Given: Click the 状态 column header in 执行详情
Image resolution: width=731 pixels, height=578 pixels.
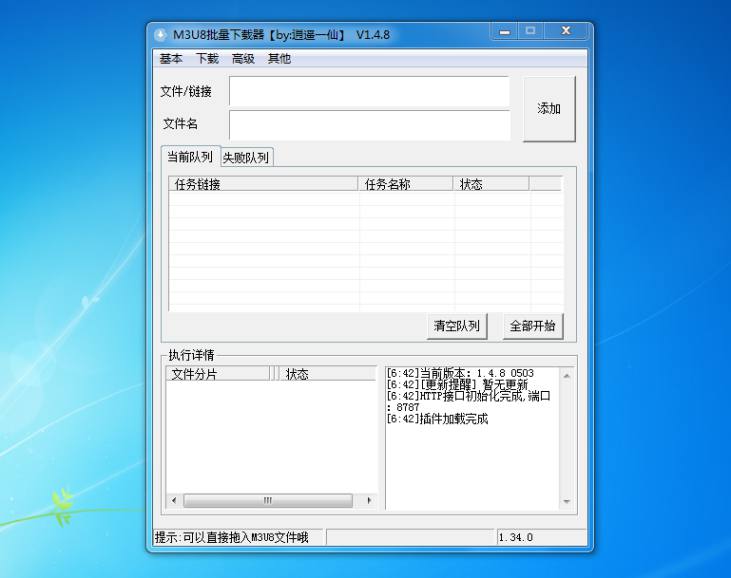Looking at the screenshot, I should (x=327, y=374).
